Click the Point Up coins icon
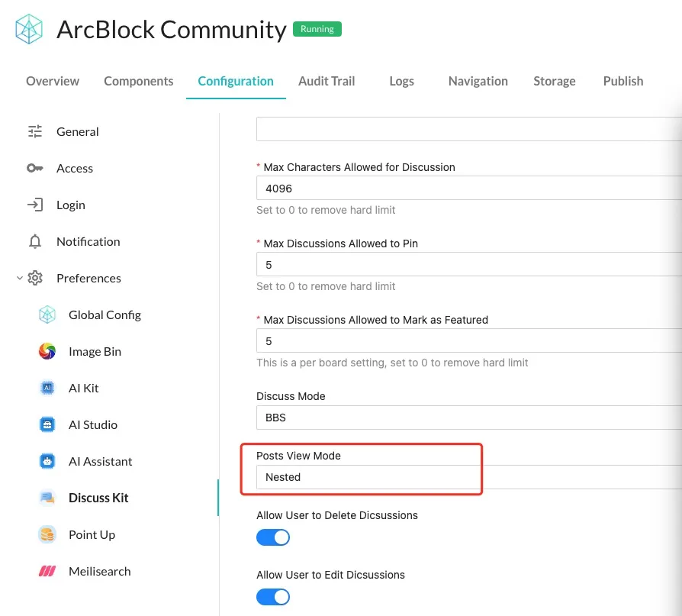 [47, 534]
